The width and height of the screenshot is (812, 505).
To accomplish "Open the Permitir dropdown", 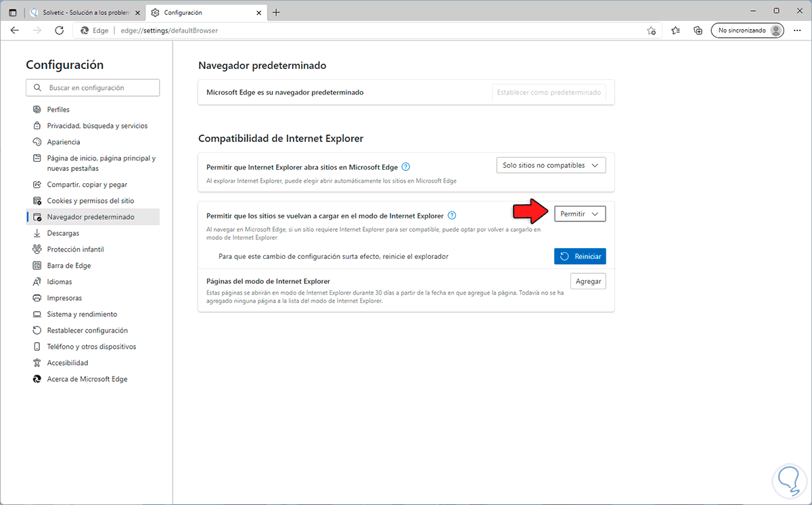I will tap(580, 214).
